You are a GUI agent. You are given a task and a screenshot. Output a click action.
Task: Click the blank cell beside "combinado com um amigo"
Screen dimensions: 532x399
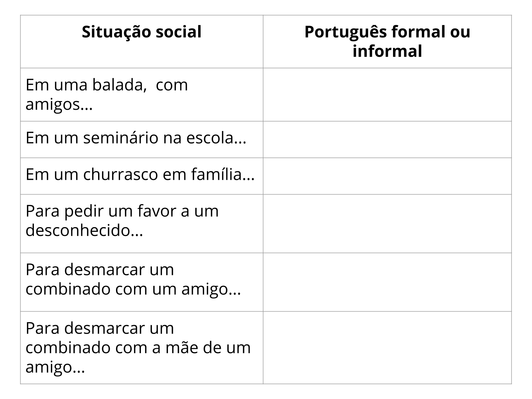click(387, 282)
